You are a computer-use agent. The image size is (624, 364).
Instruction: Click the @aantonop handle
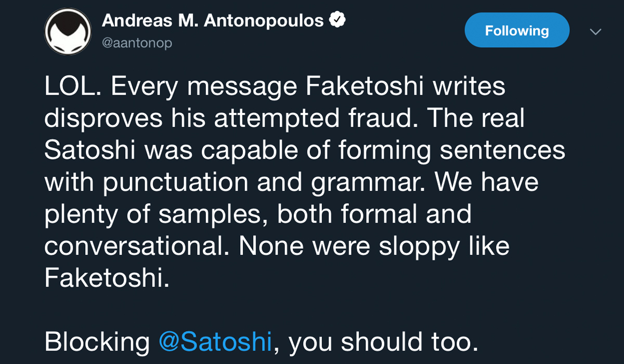[x=137, y=43]
